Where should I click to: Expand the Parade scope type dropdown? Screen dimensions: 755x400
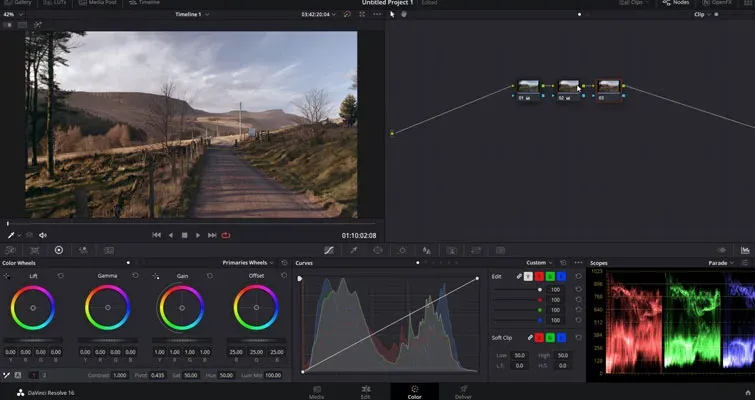coord(721,263)
